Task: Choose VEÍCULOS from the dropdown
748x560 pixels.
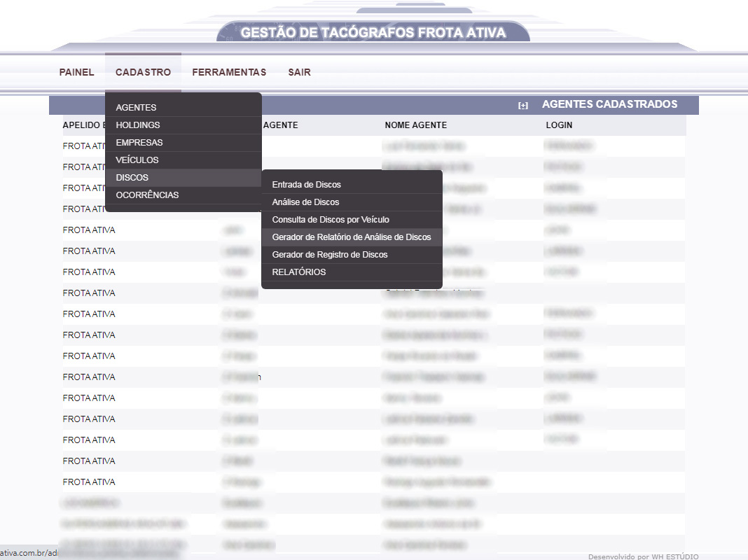Action: coord(183,160)
